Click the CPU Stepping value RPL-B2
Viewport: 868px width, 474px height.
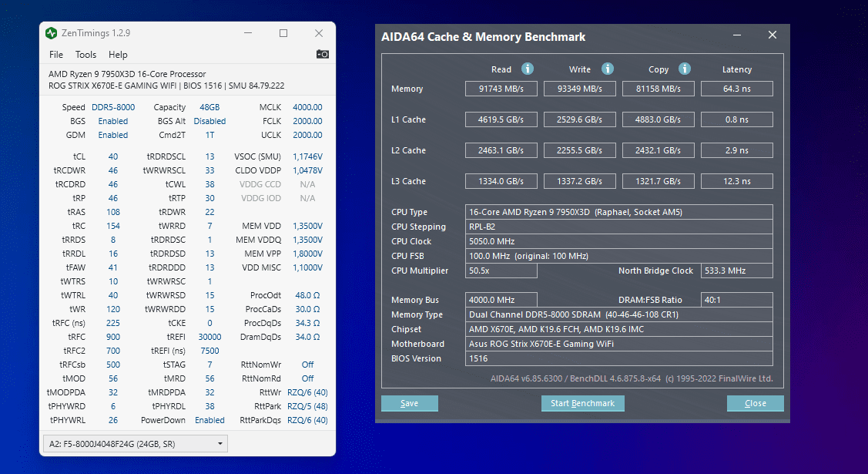(x=619, y=227)
